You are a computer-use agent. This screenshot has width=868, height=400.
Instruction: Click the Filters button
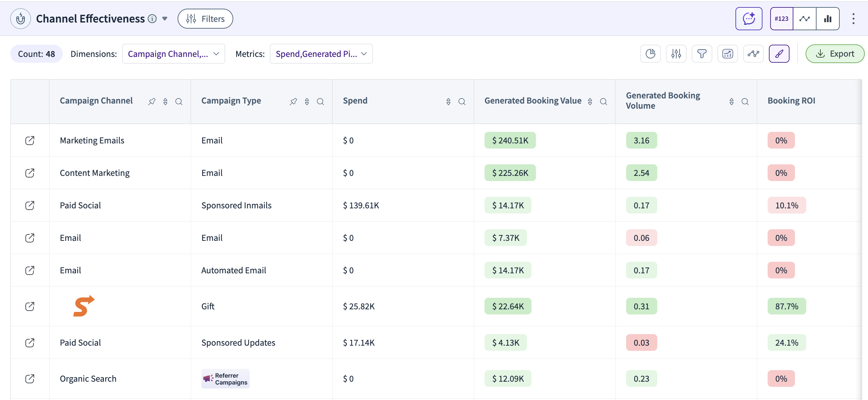pos(205,19)
